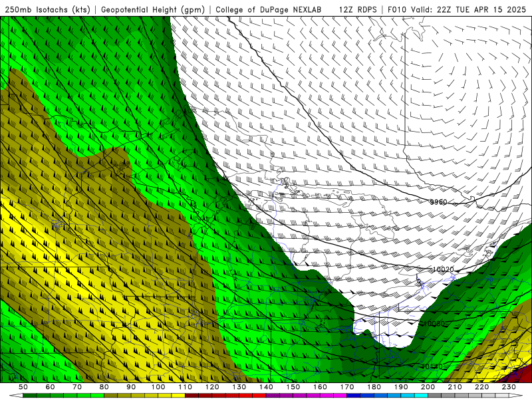
Task: Click the "Geopotential Height (gpm)" header text
Action: click(153, 10)
